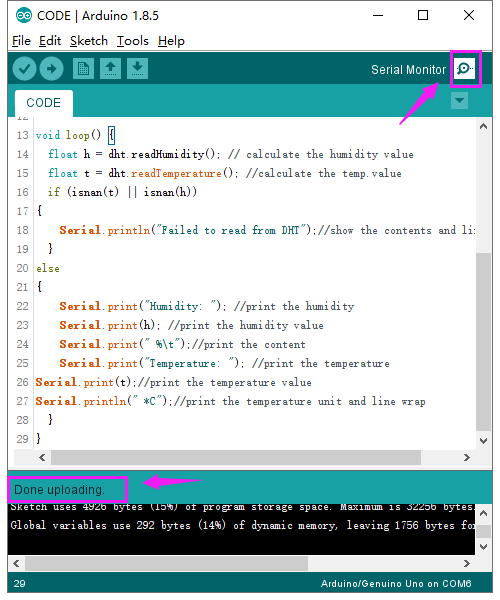The height and width of the screenshot is (600, 500).
Task: Click the 'Sketch uses 4926 bytes' console line
Action: (x=243, y=507)
